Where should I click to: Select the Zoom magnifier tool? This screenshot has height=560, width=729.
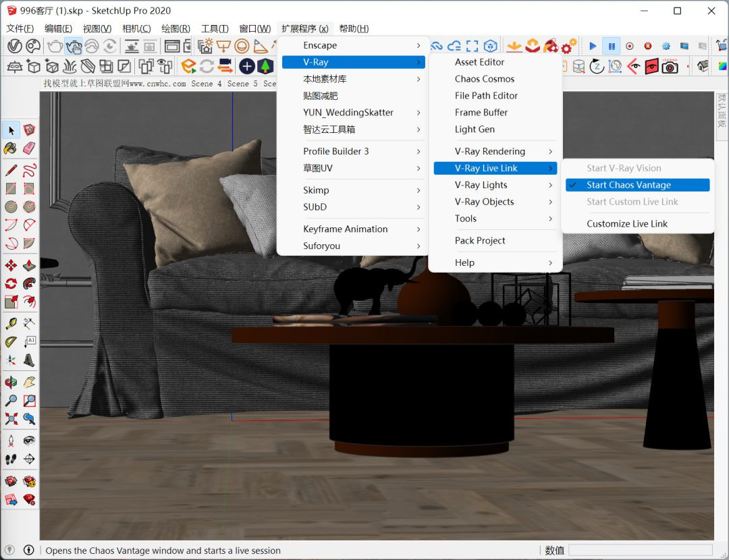point(11,400)
